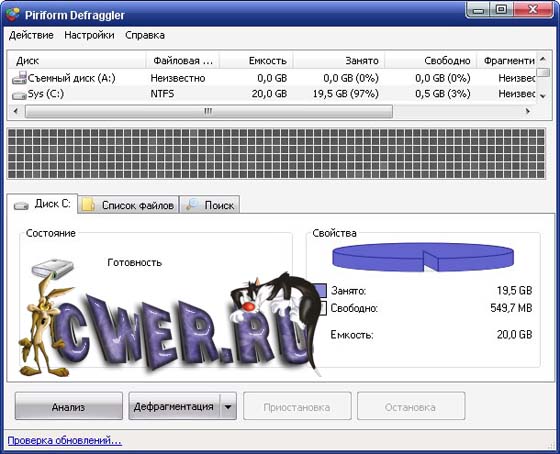This screenshot has height=454, width=560.
Task: Click the up arrow of drive list scrollbar
Action: [543, 59]
